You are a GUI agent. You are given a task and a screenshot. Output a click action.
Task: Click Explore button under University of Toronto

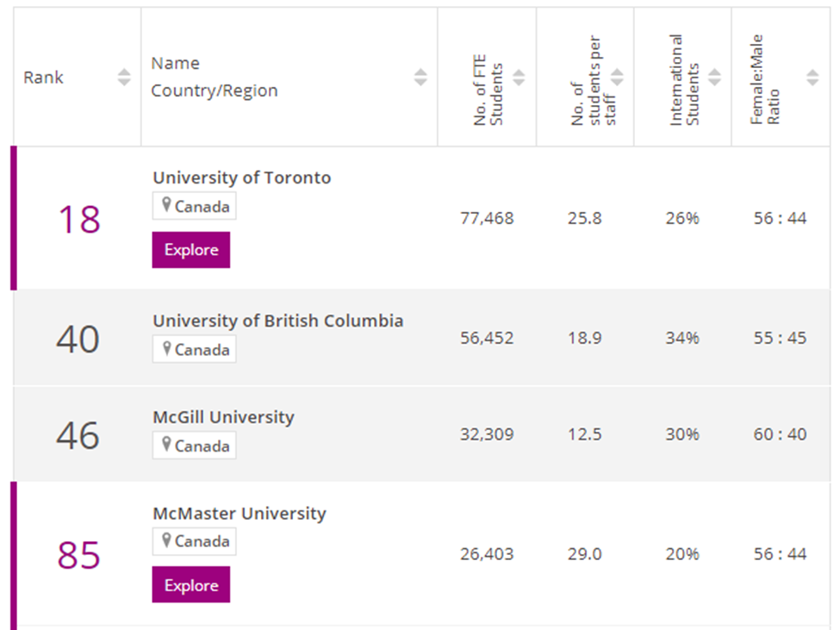click(191, 250)
